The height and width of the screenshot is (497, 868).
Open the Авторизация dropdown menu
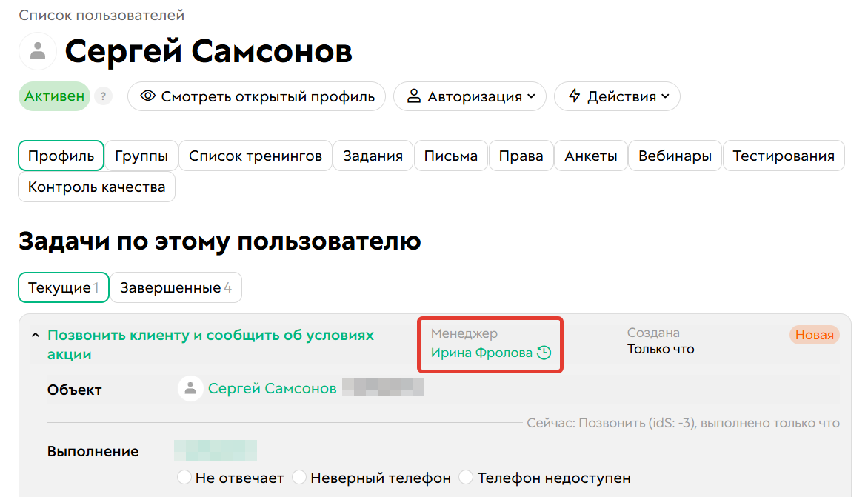[470, 96]
